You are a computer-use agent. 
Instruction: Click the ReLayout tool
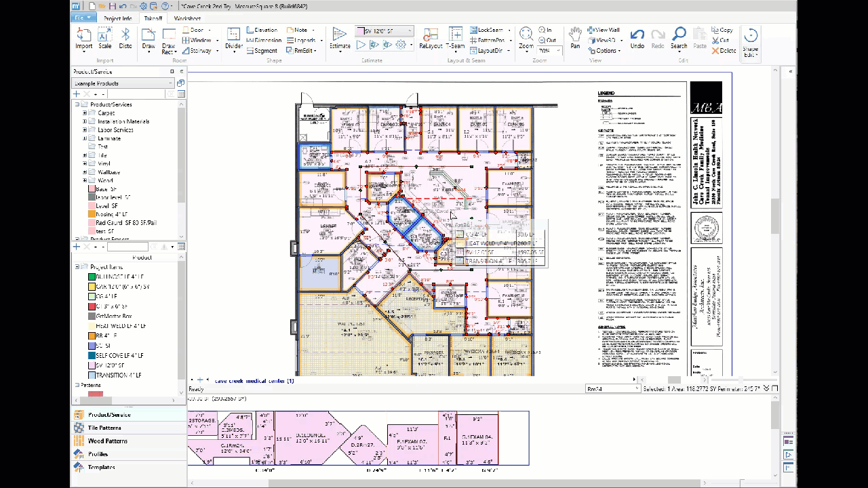click(x=431, y=39)
